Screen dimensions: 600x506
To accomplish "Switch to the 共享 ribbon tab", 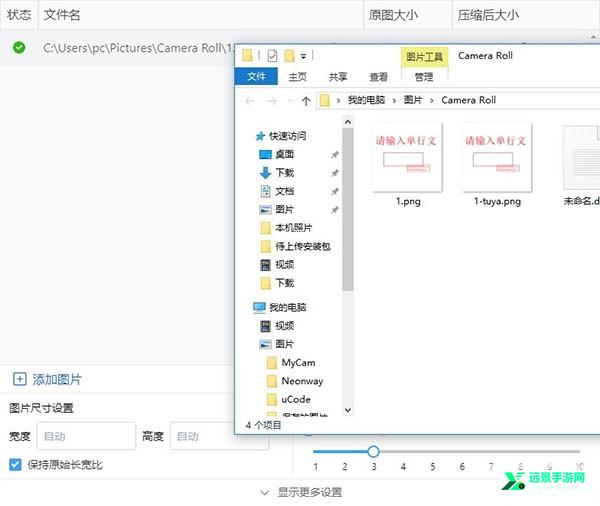I will (338, 77).
